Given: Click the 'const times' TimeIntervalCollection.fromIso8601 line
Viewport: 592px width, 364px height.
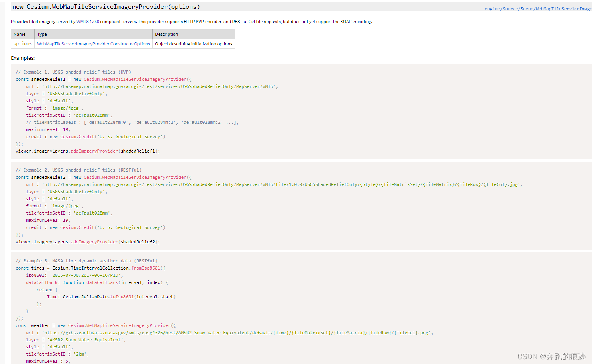Looking at the screenshot, I should coord(90,268).
